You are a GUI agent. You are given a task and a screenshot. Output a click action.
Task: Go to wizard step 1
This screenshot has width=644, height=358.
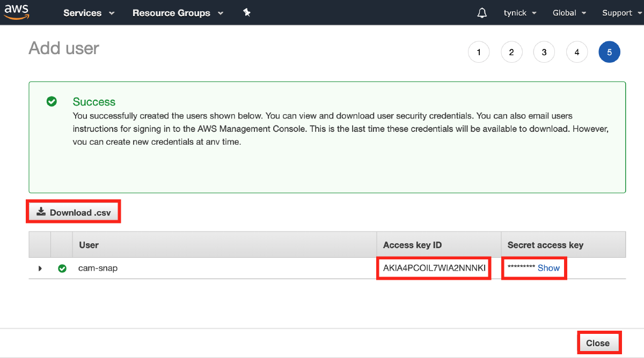[x=479, y=52]
